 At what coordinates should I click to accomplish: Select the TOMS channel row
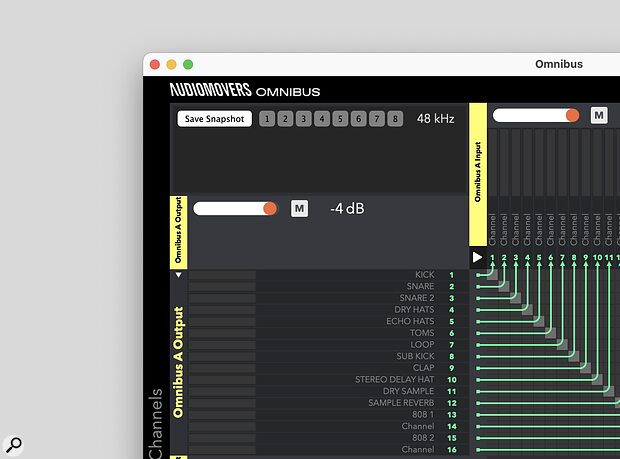(x=328, y=333)
